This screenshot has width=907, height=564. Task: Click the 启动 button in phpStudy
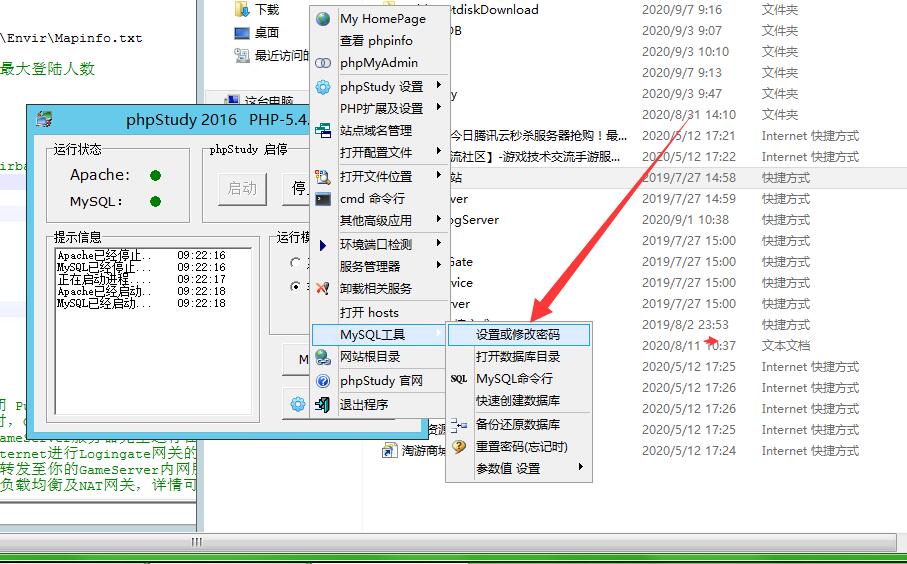(x=242, y=189)
